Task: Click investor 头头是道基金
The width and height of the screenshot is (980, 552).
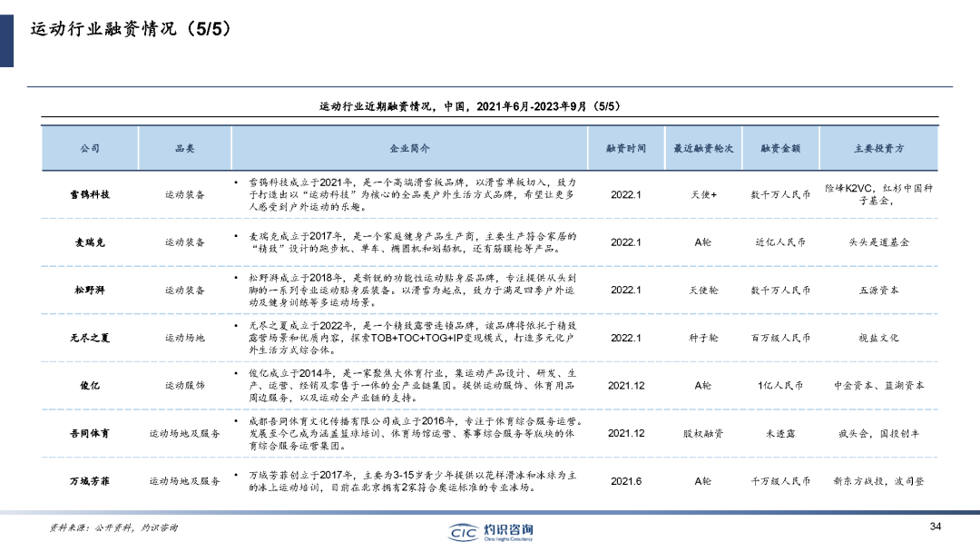Action: pos(878,242)
